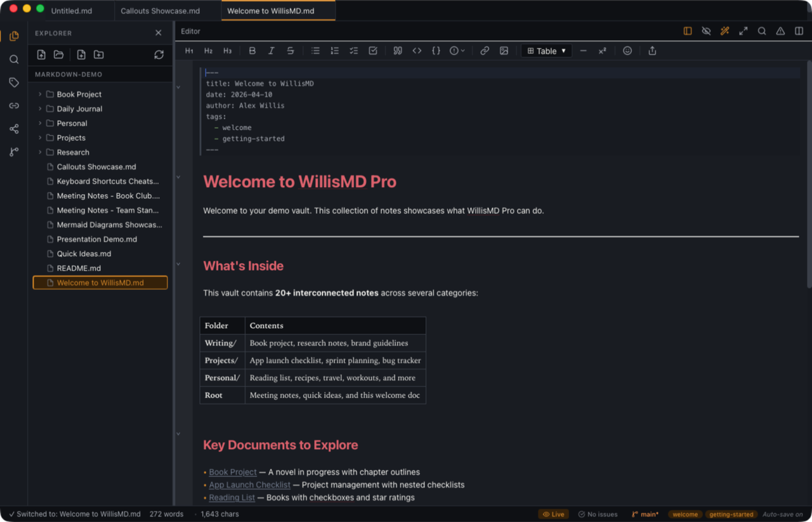Apply Heading 2 formatting

click(208, 51)
